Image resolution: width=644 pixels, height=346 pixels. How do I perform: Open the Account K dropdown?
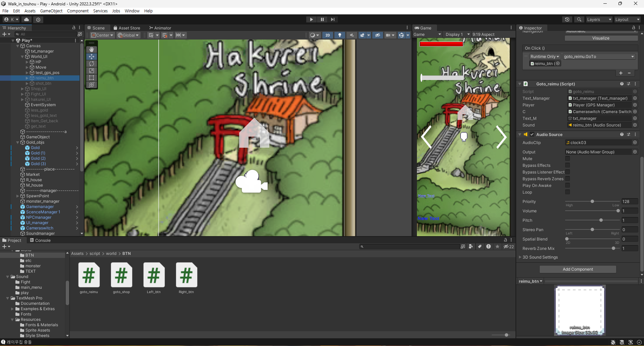pyautogui.click(x=11, y=19)
